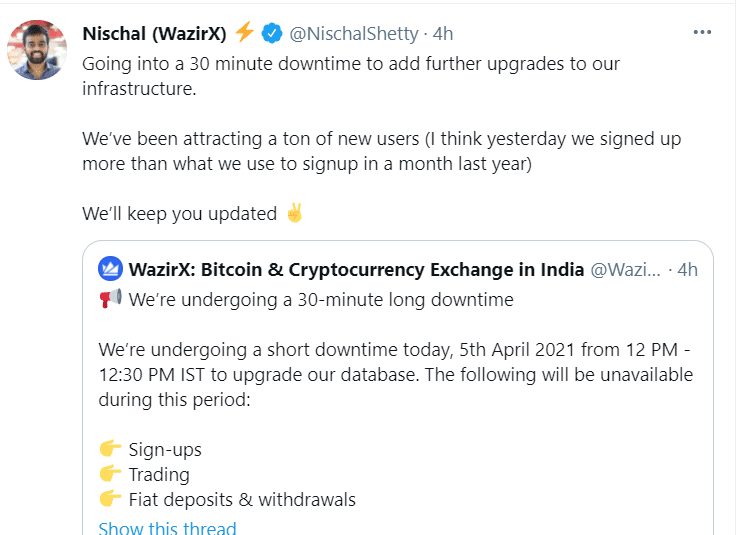Click the quoted tweet's 4h timestamp
The width and height of the screenshot is (751, 535).
click(687, 269)
